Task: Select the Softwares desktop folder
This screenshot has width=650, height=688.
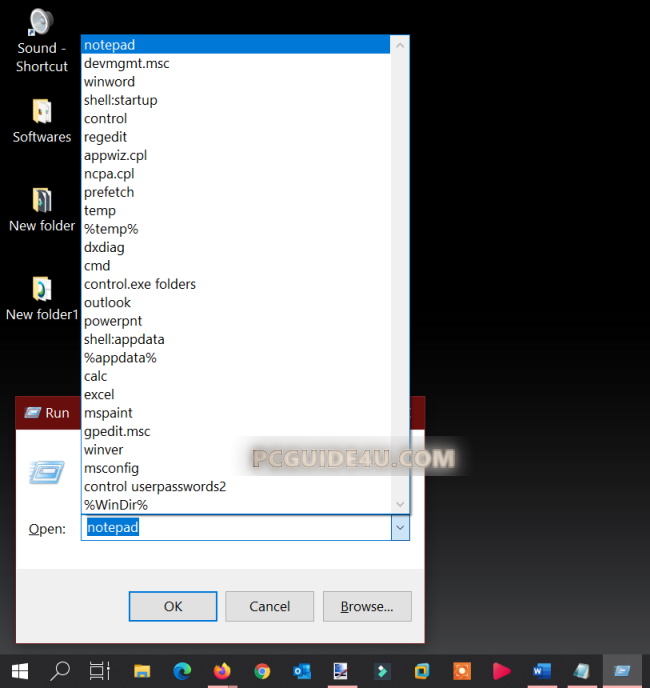Action: click(42, 121)
